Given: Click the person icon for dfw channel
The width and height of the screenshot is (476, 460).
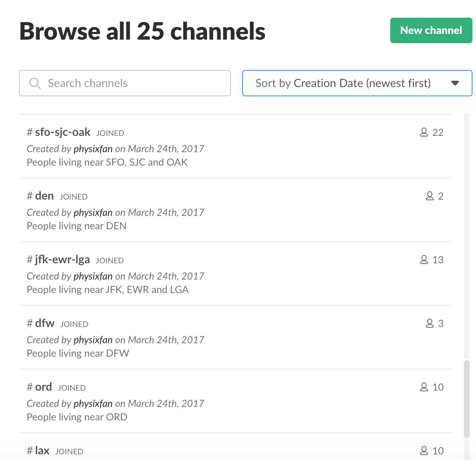Looking at the screenshot, I should click(430, 323).
